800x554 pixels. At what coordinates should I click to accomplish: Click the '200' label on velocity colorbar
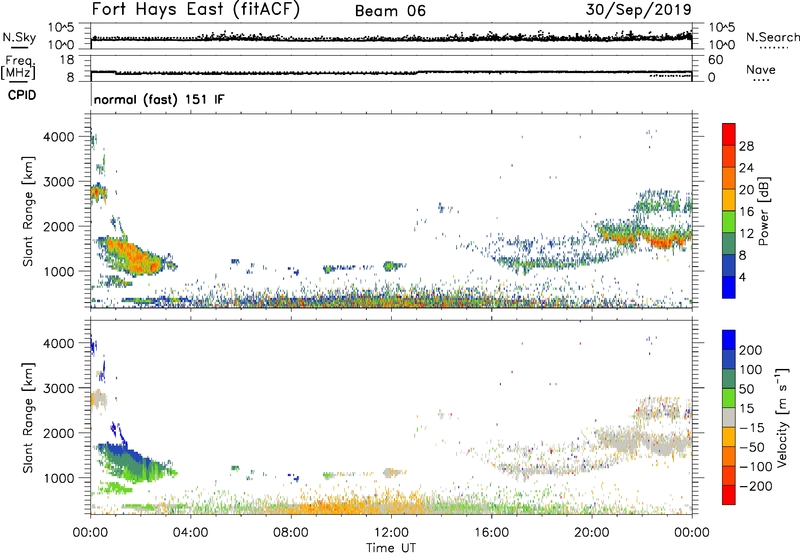751,350
